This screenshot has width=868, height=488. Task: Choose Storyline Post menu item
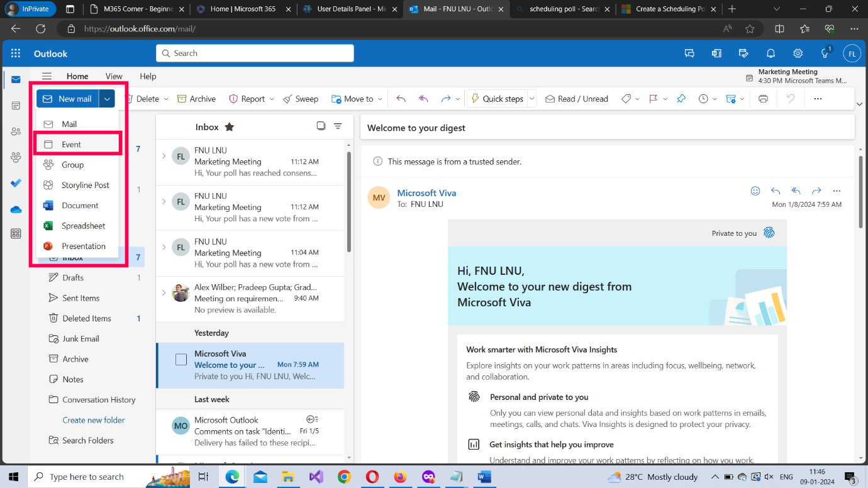tap(77, 185)
